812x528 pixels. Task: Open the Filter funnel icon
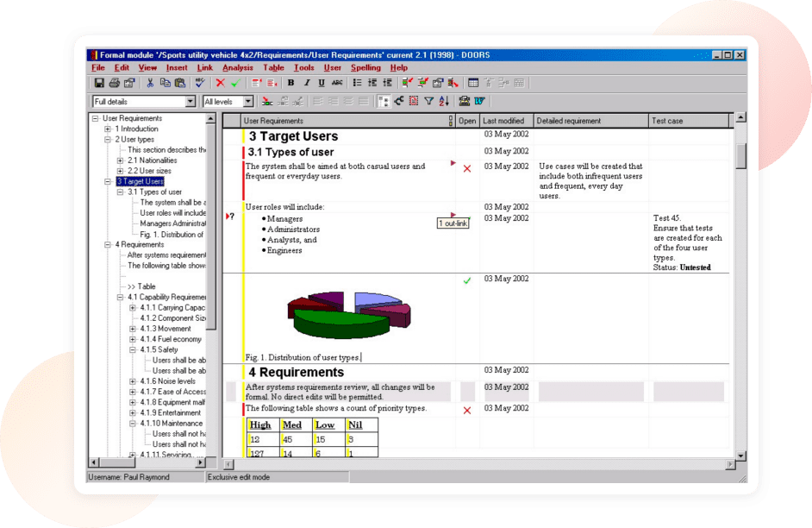(428, 102)
